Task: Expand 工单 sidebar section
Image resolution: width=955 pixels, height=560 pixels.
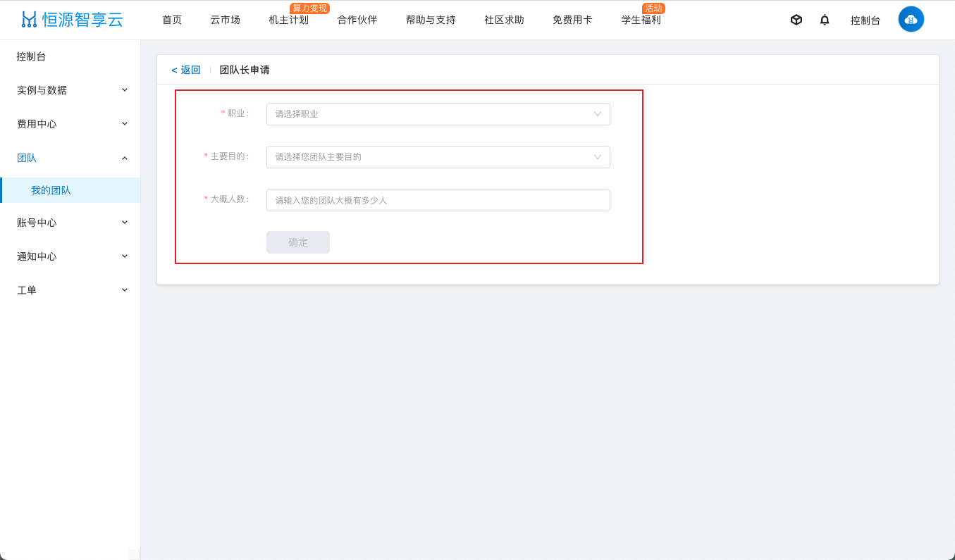Action: coord(70,290)
